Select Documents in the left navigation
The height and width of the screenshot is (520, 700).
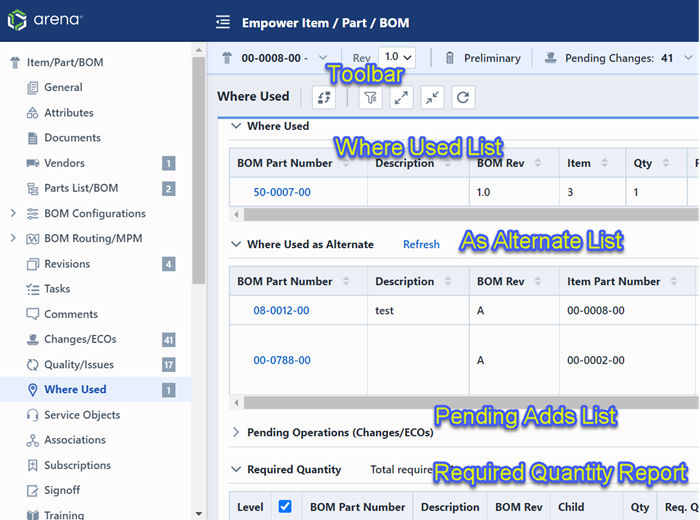pos(72,138)
